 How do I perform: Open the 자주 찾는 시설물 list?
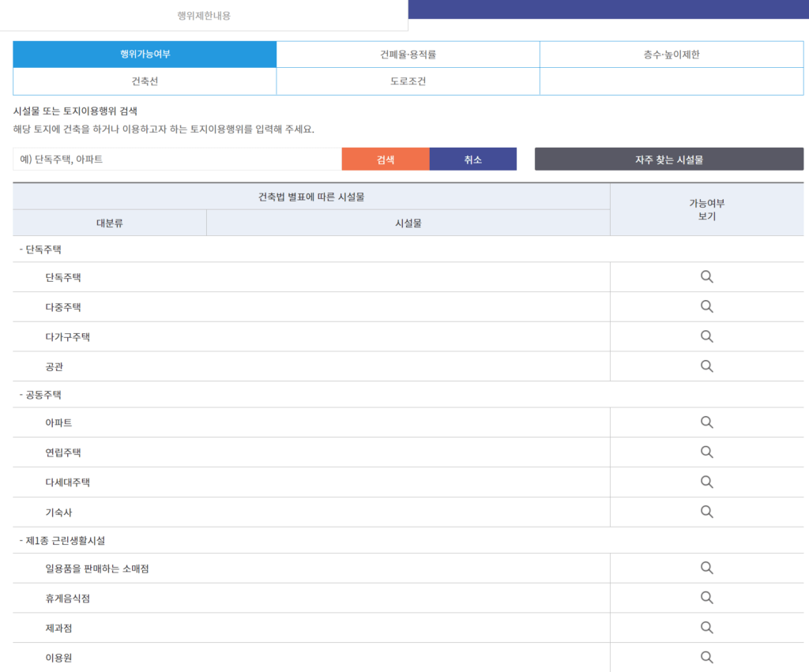tap(668, 159)
